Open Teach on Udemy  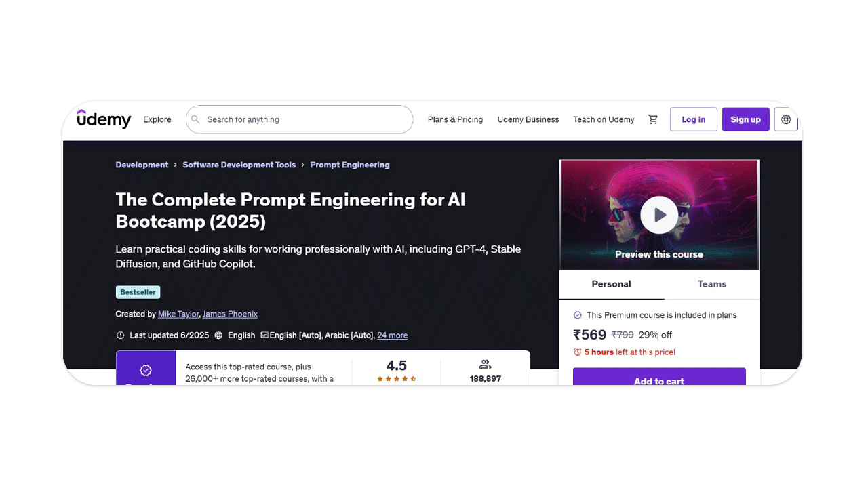[x=604, y=119]
